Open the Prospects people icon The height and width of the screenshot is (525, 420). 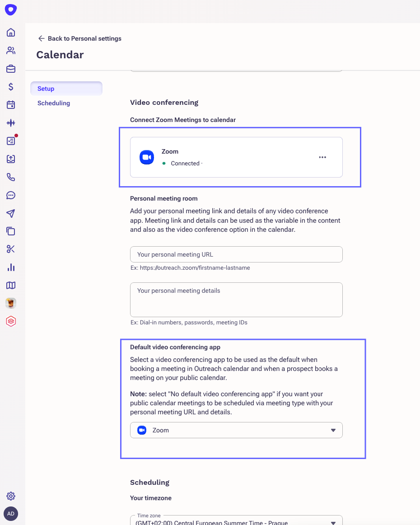pyautogui.click(x=11, y=51)
